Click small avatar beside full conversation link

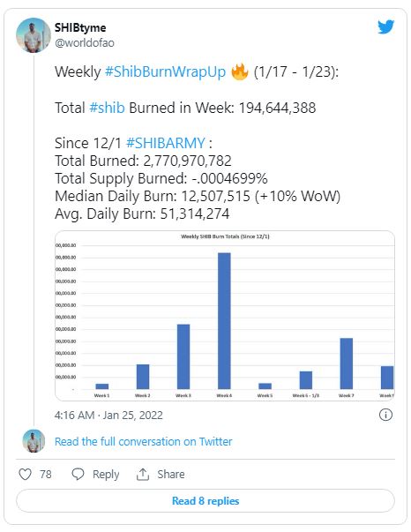[34, 441]
